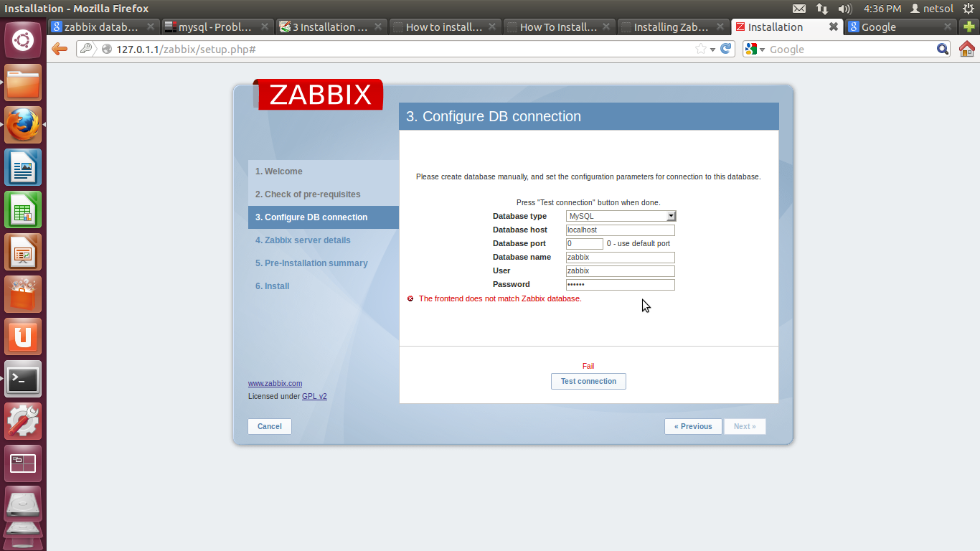The height and width of the screenshot is (551, 980).
Task: Open the 4:36 PM clock menu
Action: [x=882, y=9]
